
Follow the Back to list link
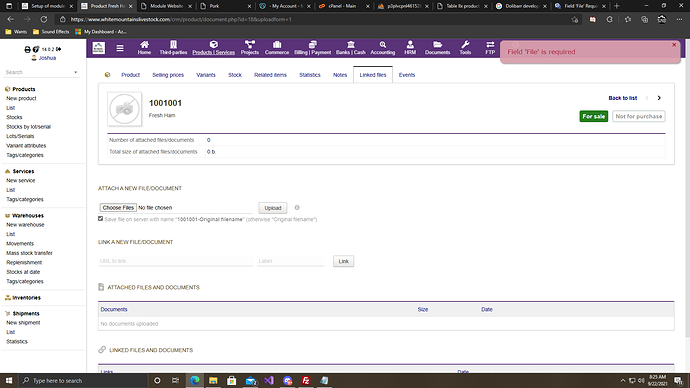click(623, 98)
